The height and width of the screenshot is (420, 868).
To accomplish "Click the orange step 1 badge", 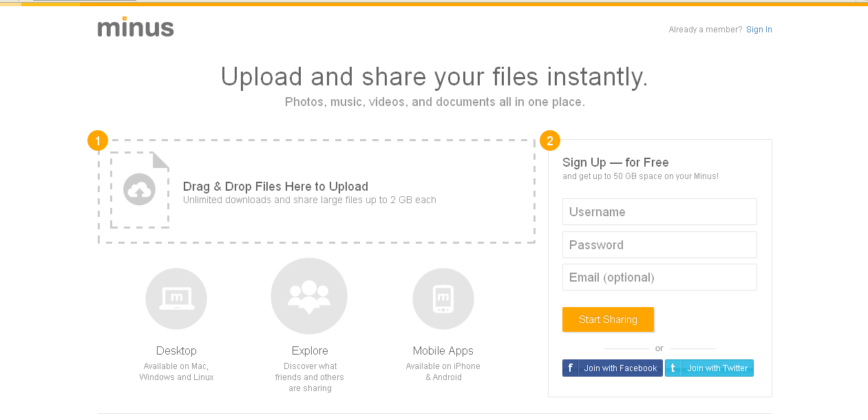I will [x=98, y=141].
